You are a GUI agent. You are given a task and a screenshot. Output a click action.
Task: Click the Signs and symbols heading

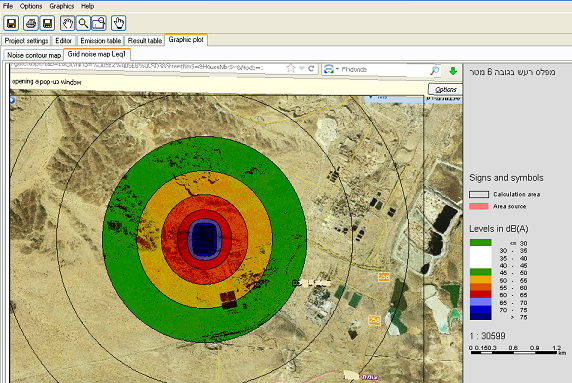506,178
